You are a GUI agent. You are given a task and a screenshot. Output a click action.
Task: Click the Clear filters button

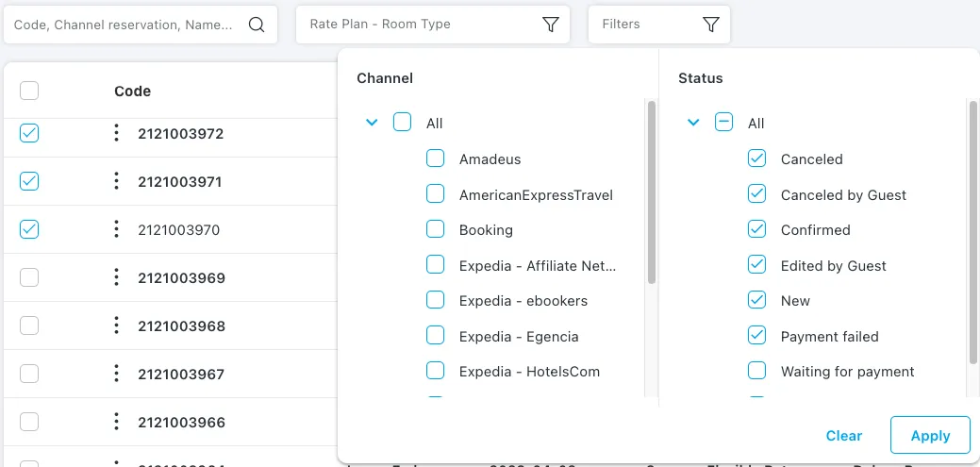pos(844,436)
